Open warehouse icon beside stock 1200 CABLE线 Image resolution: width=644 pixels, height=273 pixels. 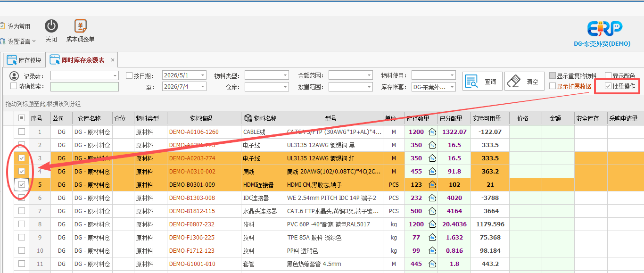432,132
